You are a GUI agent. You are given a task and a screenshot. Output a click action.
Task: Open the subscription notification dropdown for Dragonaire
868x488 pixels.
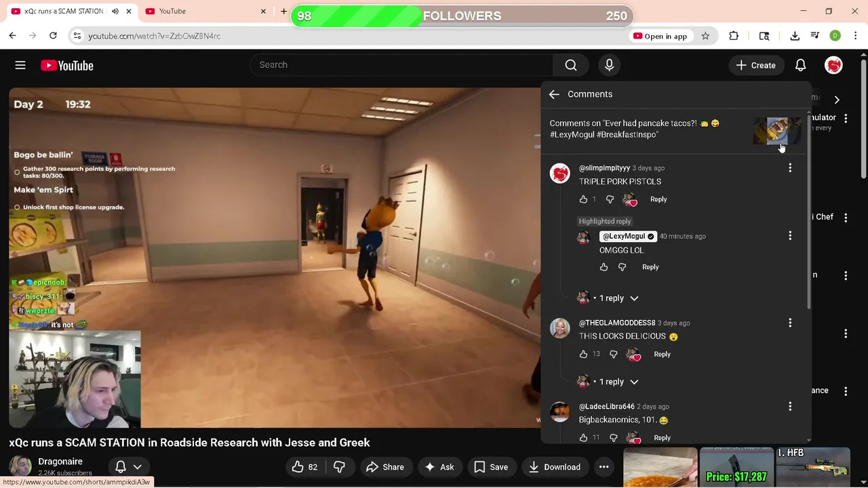click(129, 467)
